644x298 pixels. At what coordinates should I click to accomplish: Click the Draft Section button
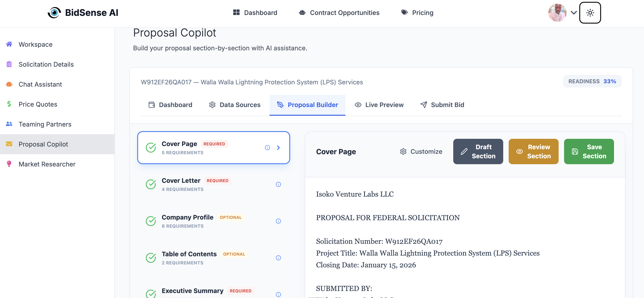[x=478, y=151]
